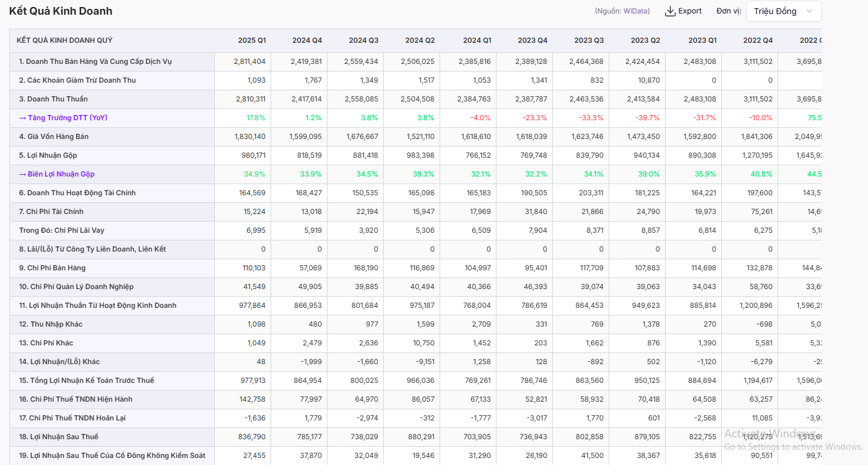This screenshot has height=465, width=868.
Task: Select the Doanh Thu Thuần row label
Action: (x=53, y=99)
